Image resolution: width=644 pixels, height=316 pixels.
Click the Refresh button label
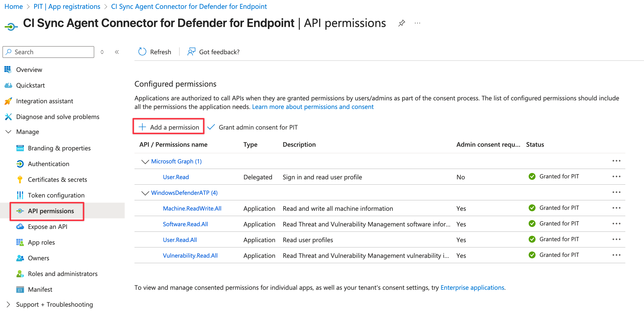click(161, 52)
